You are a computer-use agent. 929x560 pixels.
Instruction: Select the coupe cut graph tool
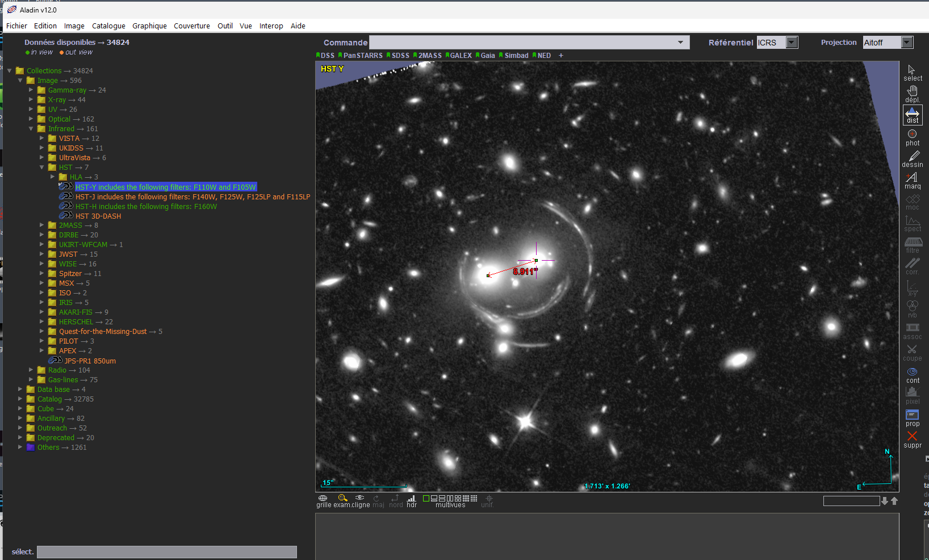click(x=912, y=353)
